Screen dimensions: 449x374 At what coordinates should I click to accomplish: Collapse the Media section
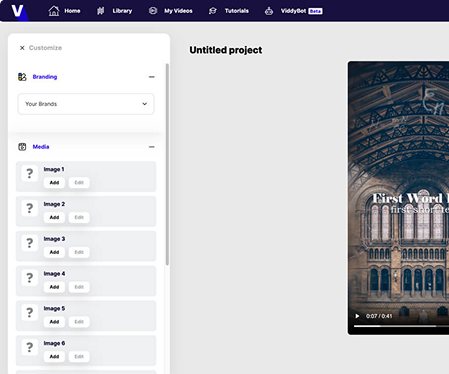(151, 147)
